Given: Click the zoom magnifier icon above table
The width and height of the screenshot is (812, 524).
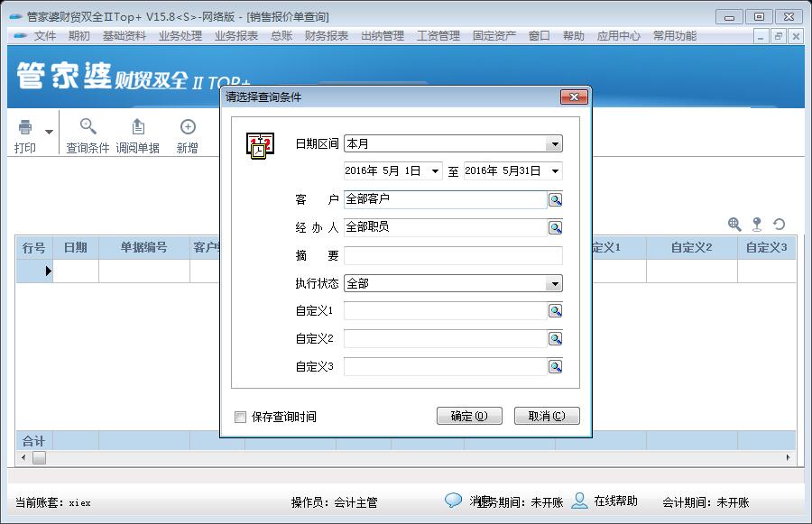Looking at the screenshot, I should pyautogui.click(x=734, y=225).
